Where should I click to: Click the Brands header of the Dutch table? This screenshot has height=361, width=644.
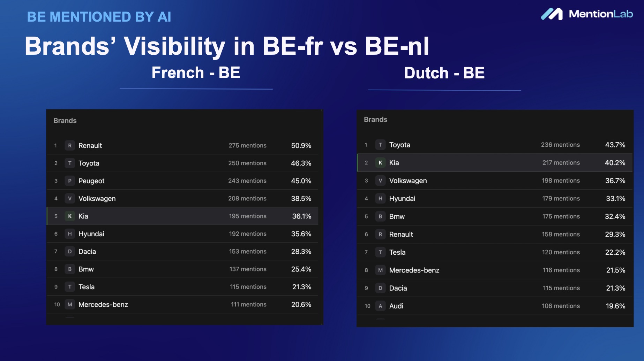coord(375,120)
